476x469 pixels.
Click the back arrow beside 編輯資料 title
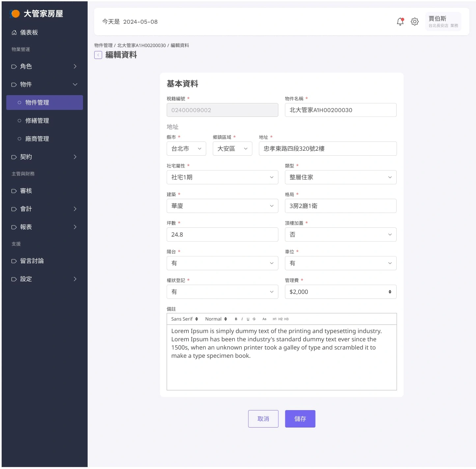(98, 55)
